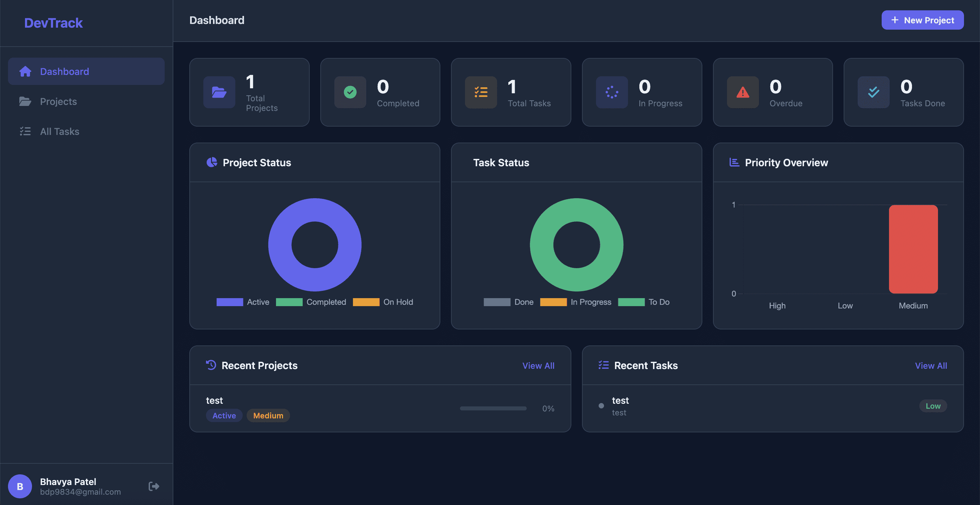This screenshot has width=980, height=505.
Task: Click the user avatar with letter B
Action: (20, 486)
